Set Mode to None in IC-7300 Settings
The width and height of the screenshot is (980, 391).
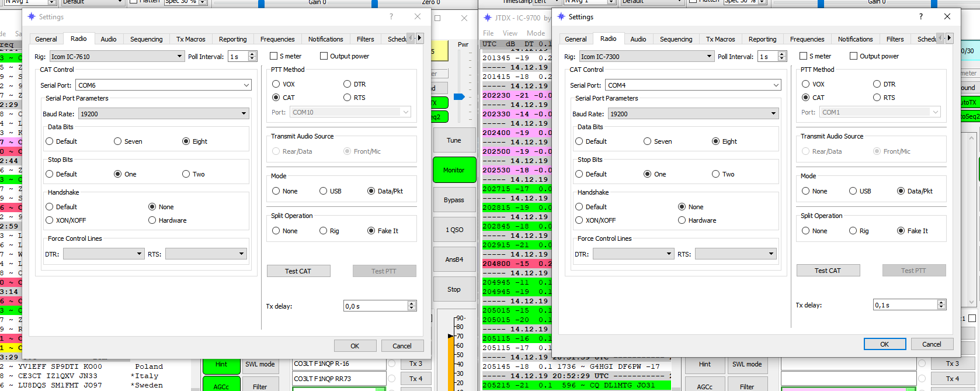[x=806, y=191]
